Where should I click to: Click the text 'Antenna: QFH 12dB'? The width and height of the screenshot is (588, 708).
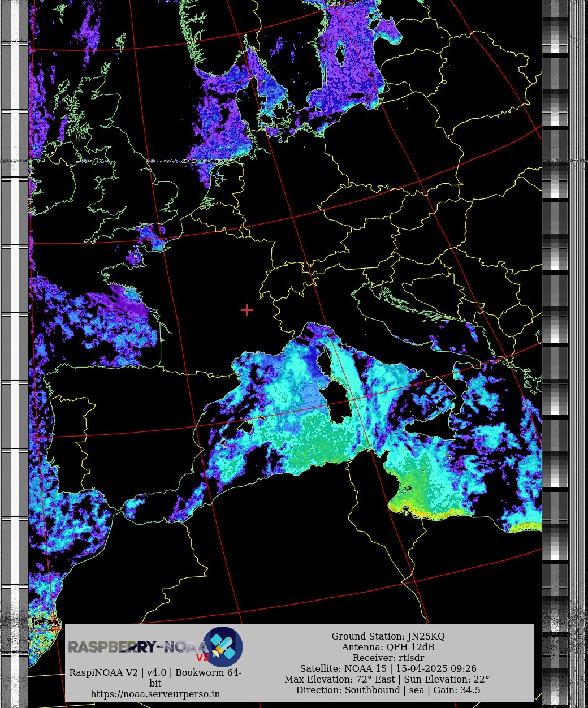pyautogui.click(x=388, y=647)
